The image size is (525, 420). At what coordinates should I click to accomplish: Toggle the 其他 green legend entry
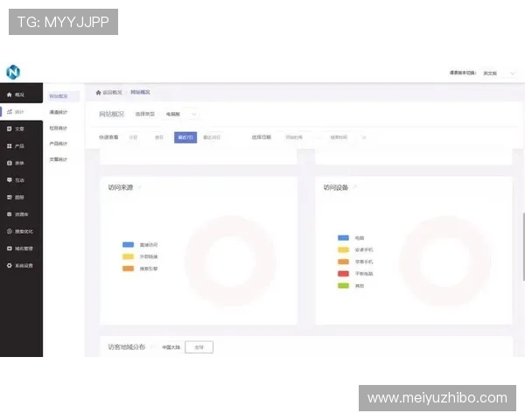(351, 286)
